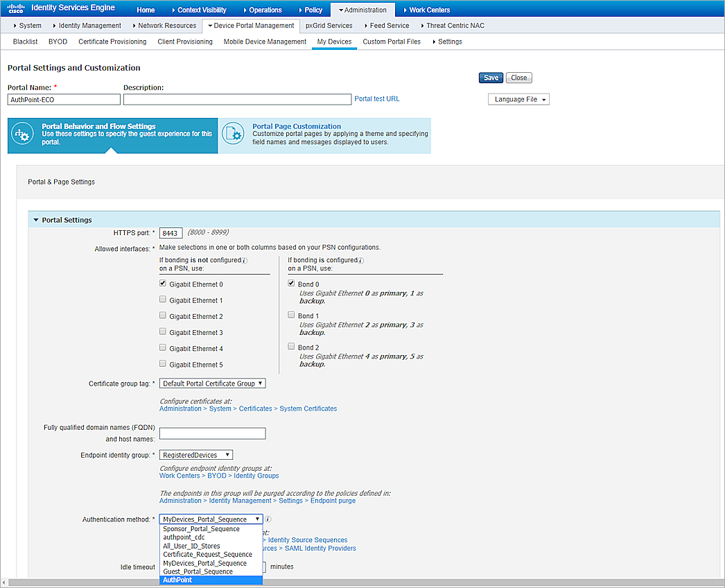Follow Work Centers BYOD Identity Groups link
725x588 pixels.
[219, 476]
